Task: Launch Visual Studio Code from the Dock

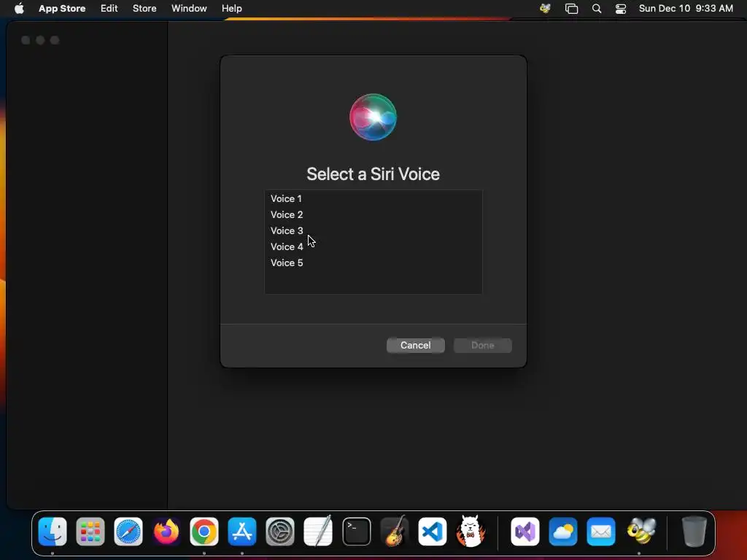Action: 433,532
